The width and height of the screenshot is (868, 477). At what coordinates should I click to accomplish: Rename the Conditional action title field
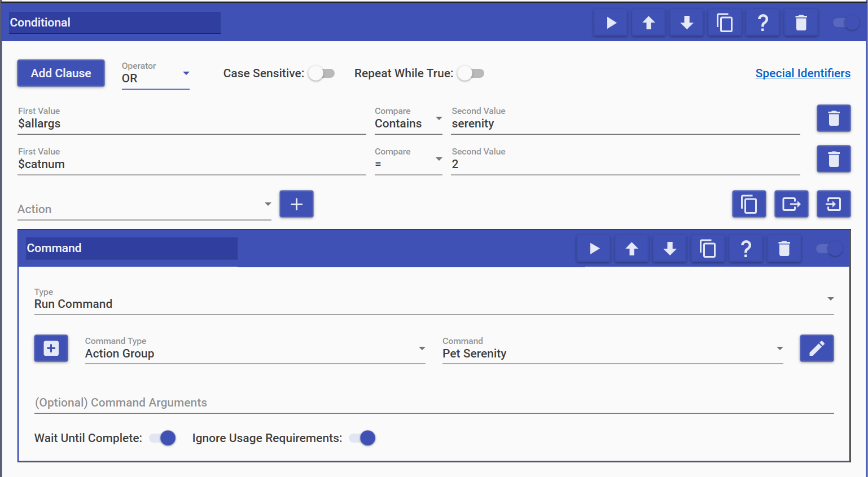pos(115,23)
